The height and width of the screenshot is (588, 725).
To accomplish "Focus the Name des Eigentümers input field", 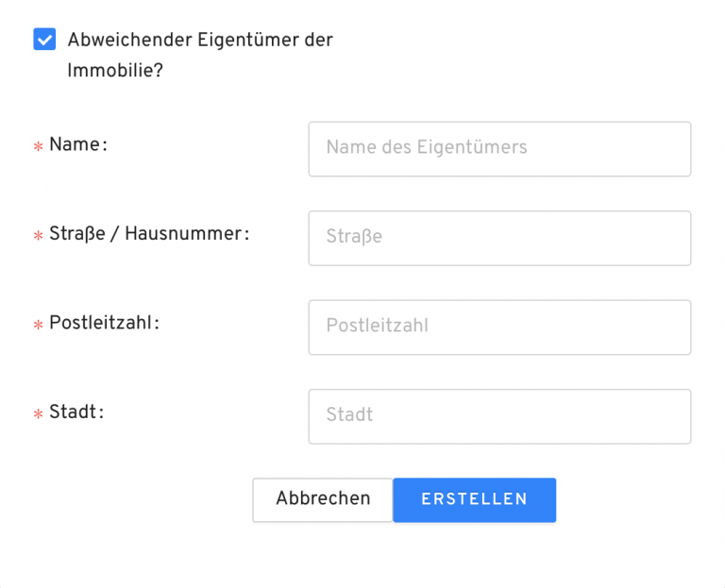I will tap(498, 148).
